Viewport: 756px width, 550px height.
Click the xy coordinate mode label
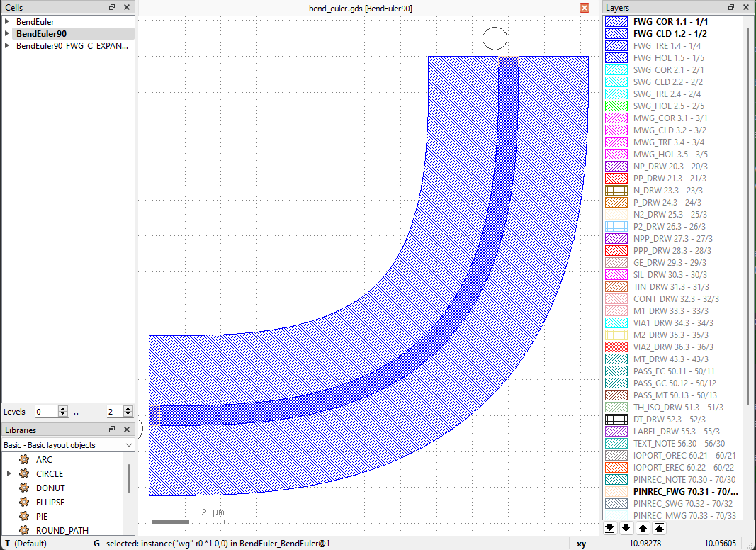coord(582,543)
